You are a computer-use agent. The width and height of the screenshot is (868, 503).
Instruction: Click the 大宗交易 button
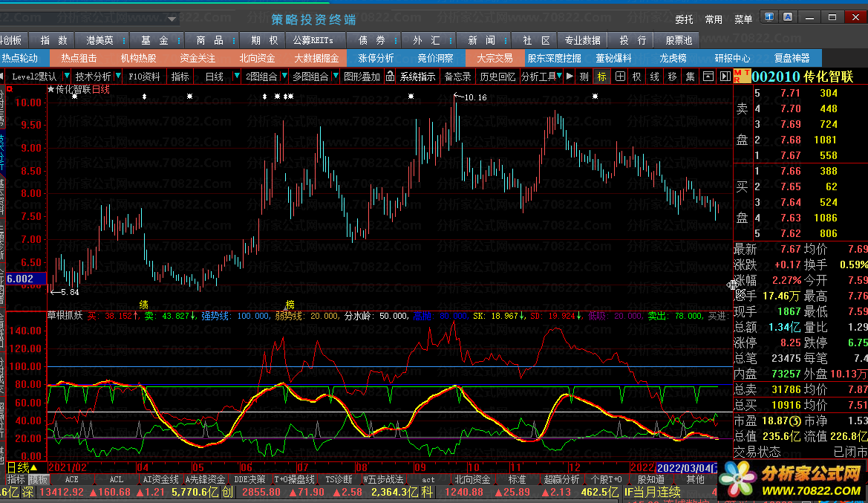point(495,58)
